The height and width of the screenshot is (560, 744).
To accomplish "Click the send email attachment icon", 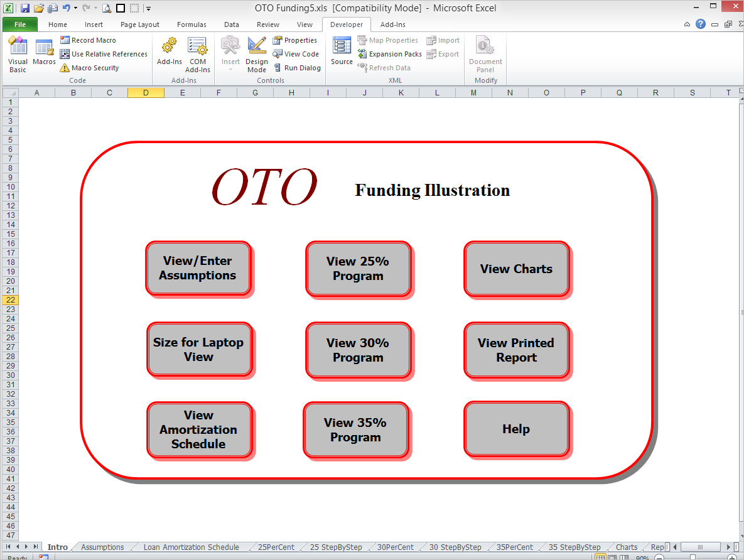I will coord(53,8).
